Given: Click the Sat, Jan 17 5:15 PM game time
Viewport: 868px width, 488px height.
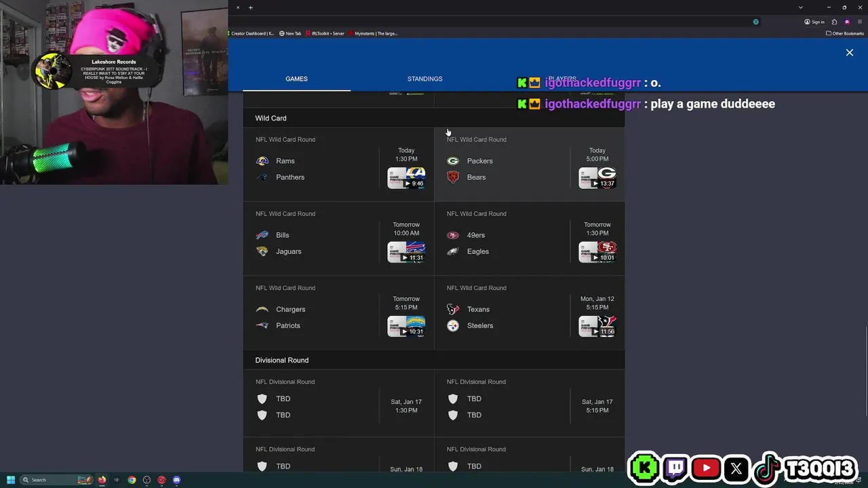Looking at the screenshot, I should 597,406.
